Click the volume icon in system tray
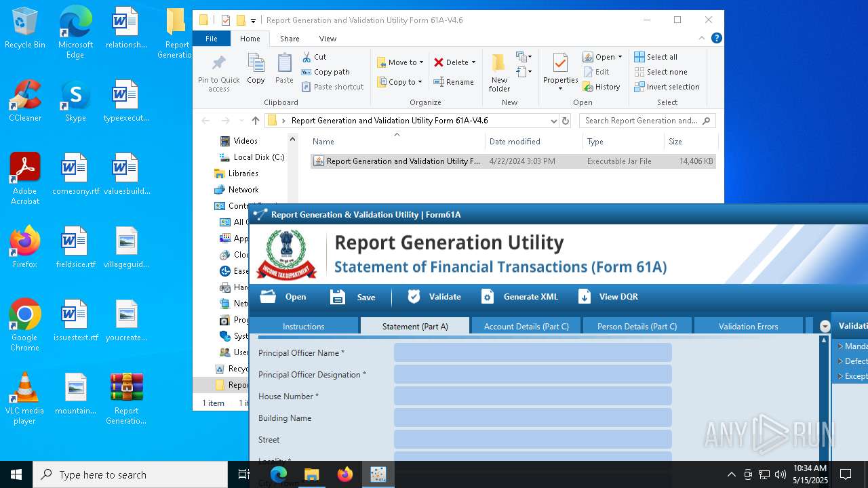This screenshot has width=868, height=488. click(x=781, y=474)
